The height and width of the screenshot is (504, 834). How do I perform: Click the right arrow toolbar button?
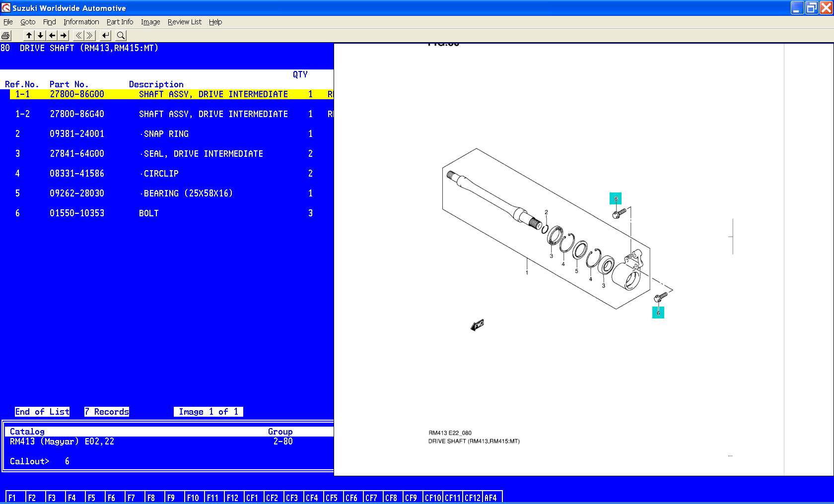tap(64, 36)
